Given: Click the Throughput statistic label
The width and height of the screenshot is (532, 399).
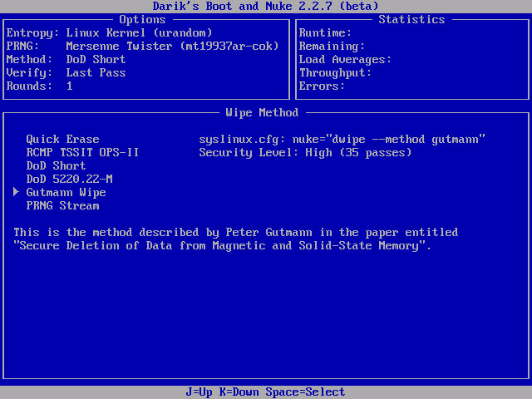Looking at the screenshot, I should pyautogui.click(x=335, y=72).
